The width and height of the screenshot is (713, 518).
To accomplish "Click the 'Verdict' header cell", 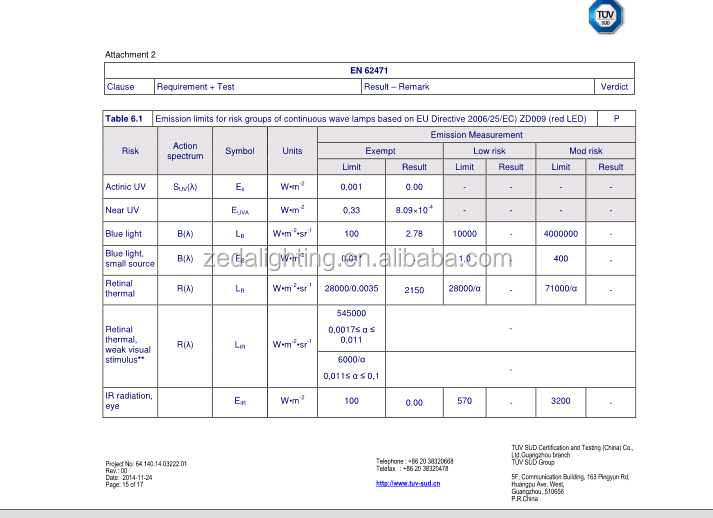I will click(x=614, y=87).
